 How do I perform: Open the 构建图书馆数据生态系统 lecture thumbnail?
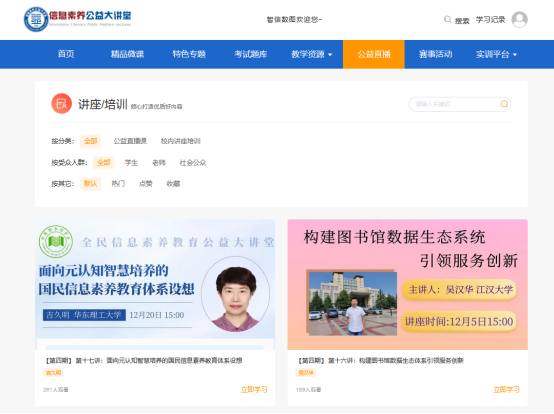point(407,284)
